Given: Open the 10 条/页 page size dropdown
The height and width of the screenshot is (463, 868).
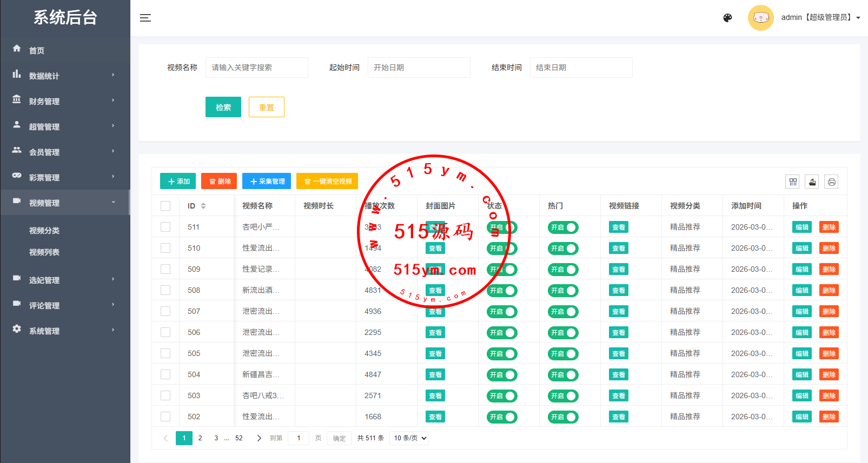Looking at the screenshot, I should pos(409,438).
